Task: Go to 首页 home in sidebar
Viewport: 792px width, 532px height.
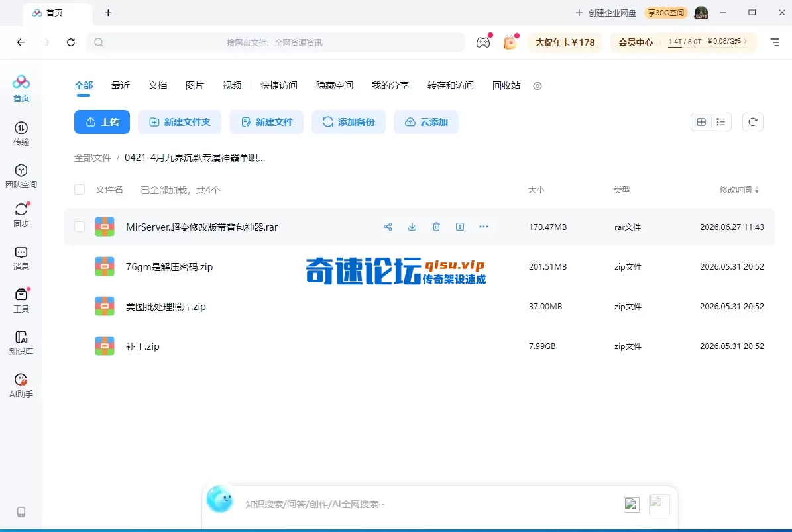Action: (x=21, y=89)
